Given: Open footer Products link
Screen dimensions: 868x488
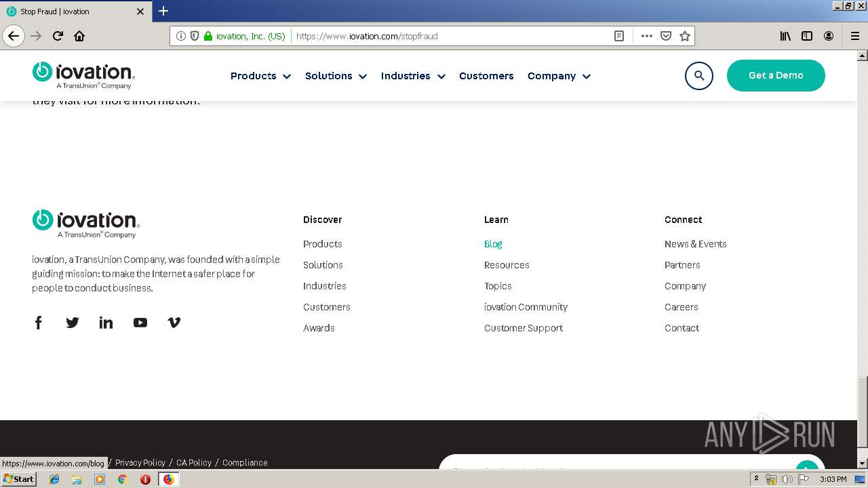Looking at the screenshot, I should point(323,244).
